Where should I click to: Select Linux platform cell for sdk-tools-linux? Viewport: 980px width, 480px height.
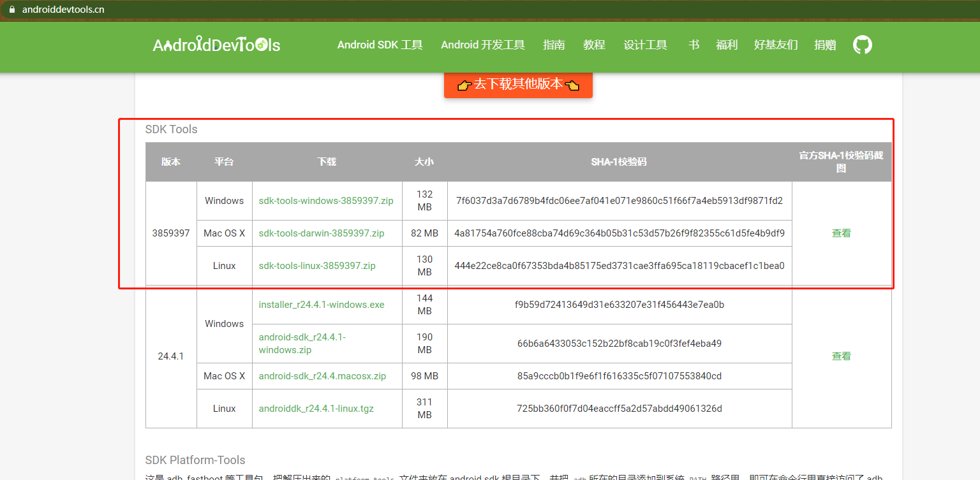225,266
